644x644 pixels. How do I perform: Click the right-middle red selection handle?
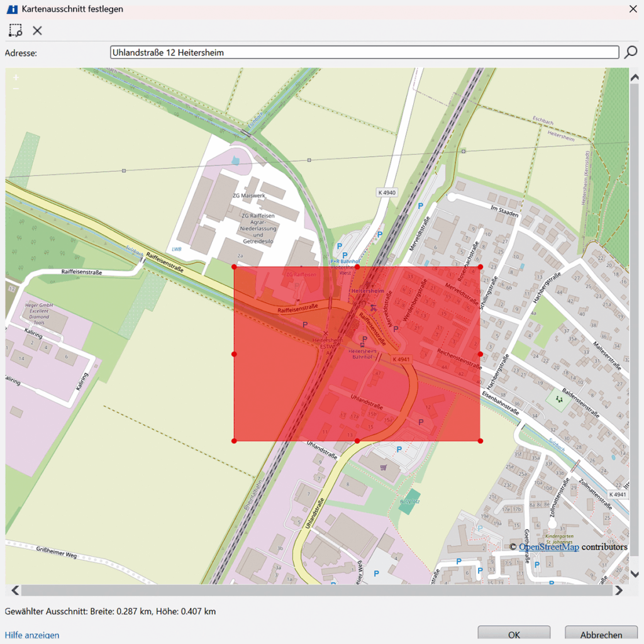[x=480, y=354]
